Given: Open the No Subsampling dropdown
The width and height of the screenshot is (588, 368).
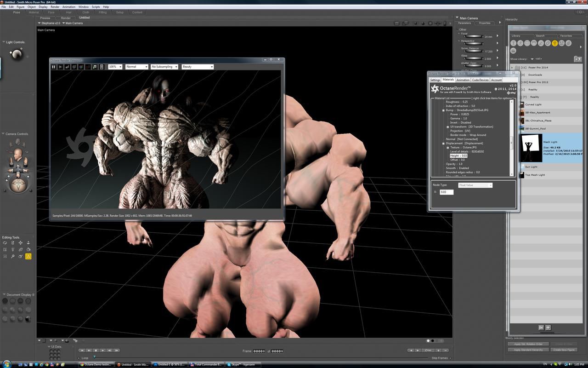Looking at the screenshot, I should [x=164, y=67].
